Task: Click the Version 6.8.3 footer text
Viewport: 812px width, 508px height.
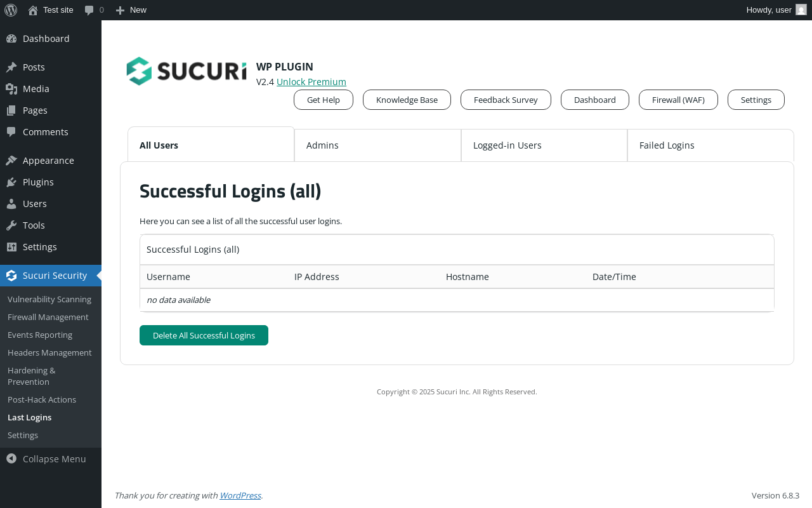Action: coord(775,495)
